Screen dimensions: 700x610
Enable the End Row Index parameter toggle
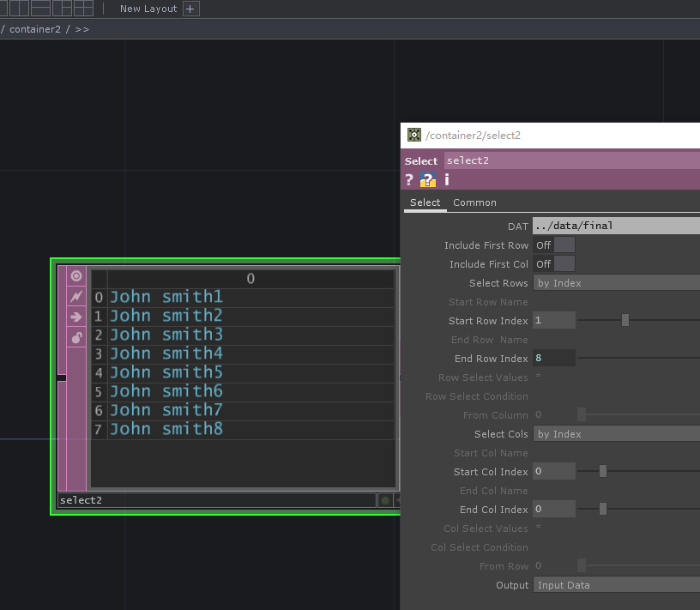tap(553, 358)
